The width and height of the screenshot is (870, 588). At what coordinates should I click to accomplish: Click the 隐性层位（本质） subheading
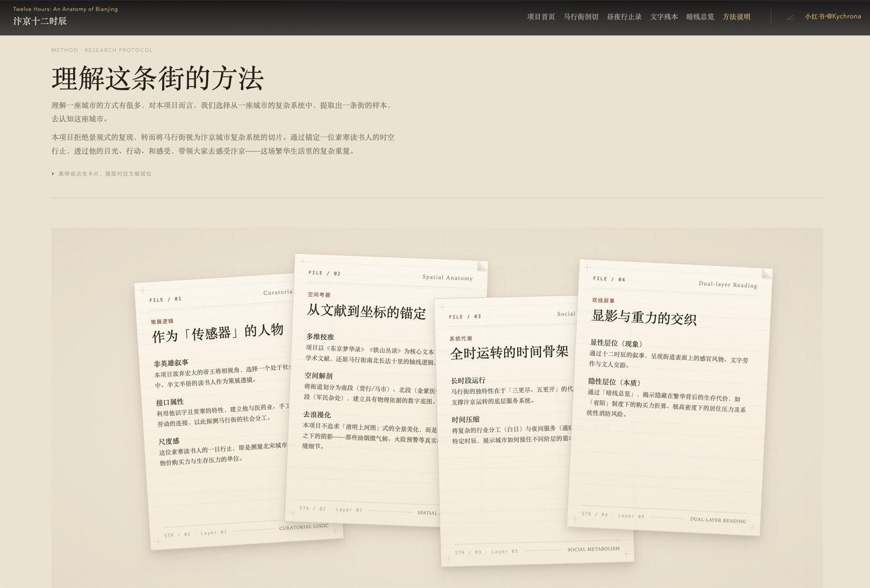614,382
